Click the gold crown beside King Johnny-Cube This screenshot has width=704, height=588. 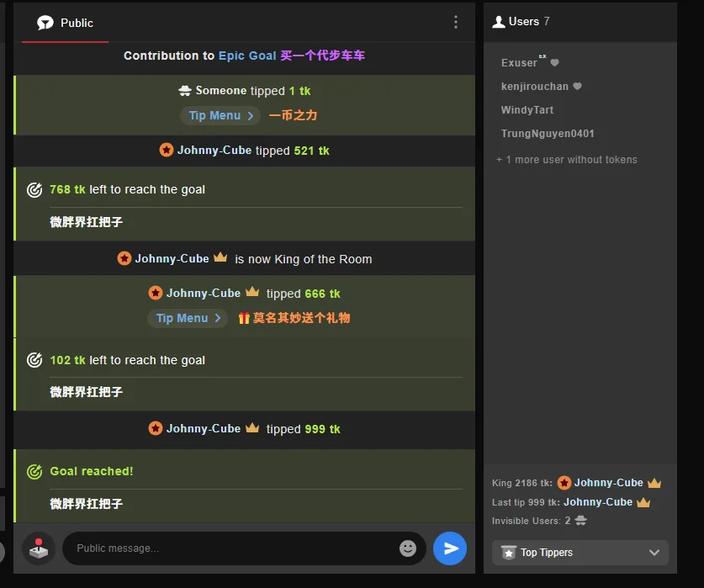coord(654,483)
